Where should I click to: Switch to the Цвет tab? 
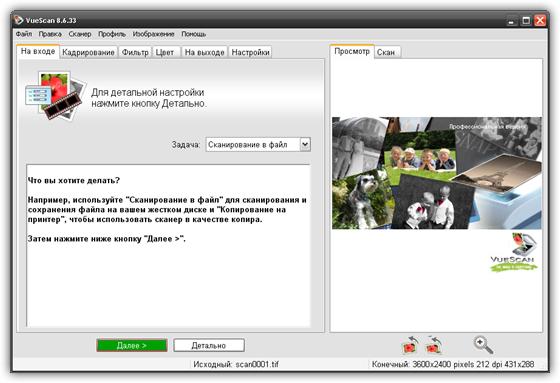pos(165,52)
